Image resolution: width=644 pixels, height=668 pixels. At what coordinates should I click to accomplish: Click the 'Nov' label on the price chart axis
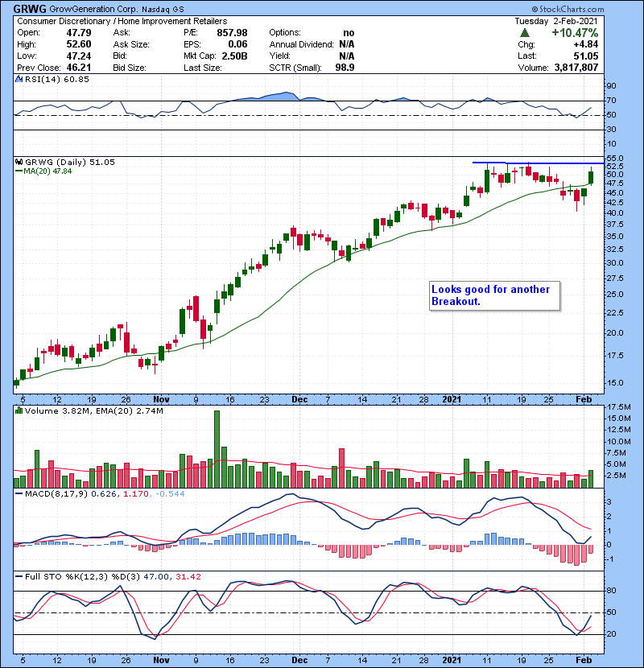tap(161, 399)
